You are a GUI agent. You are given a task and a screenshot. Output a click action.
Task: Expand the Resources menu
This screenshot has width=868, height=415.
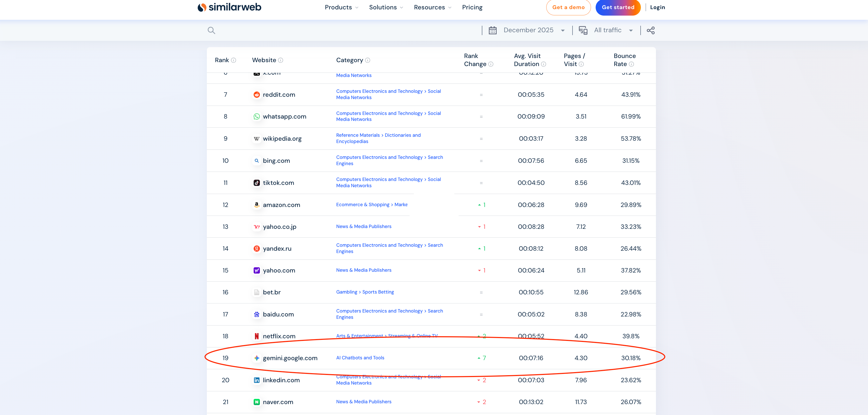[433, 8]
